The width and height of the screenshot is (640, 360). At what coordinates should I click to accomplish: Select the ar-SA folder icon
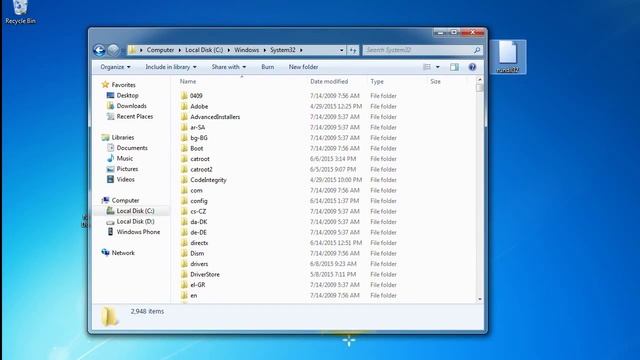pyautogui.click(x=184, y=127)
